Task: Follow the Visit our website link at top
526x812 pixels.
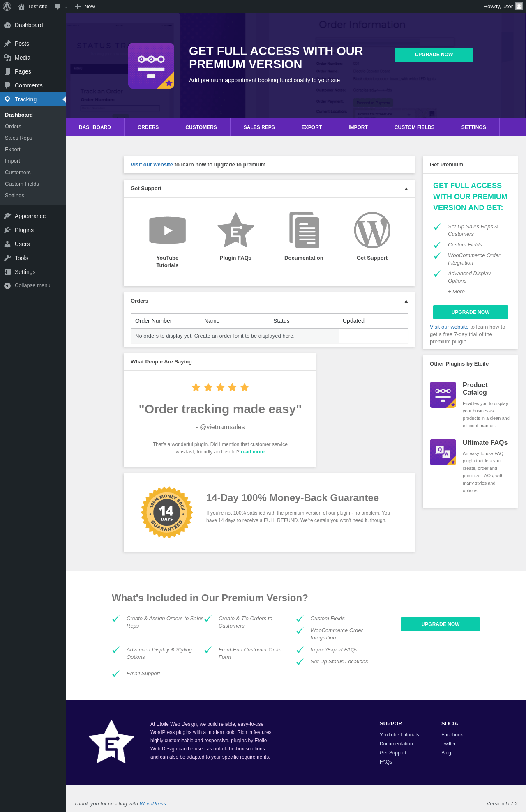Action: click(152, 165)
